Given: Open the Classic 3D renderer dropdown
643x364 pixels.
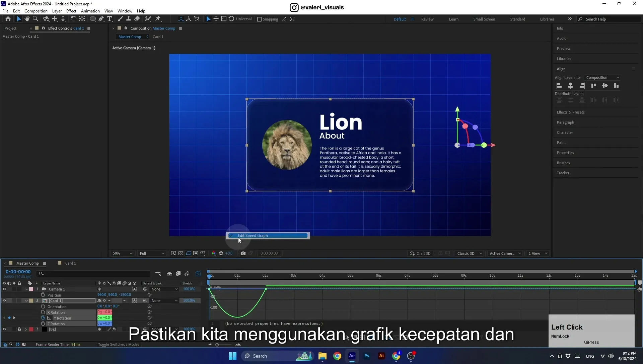Looking at the screenshot, I should tap(470, 253).
